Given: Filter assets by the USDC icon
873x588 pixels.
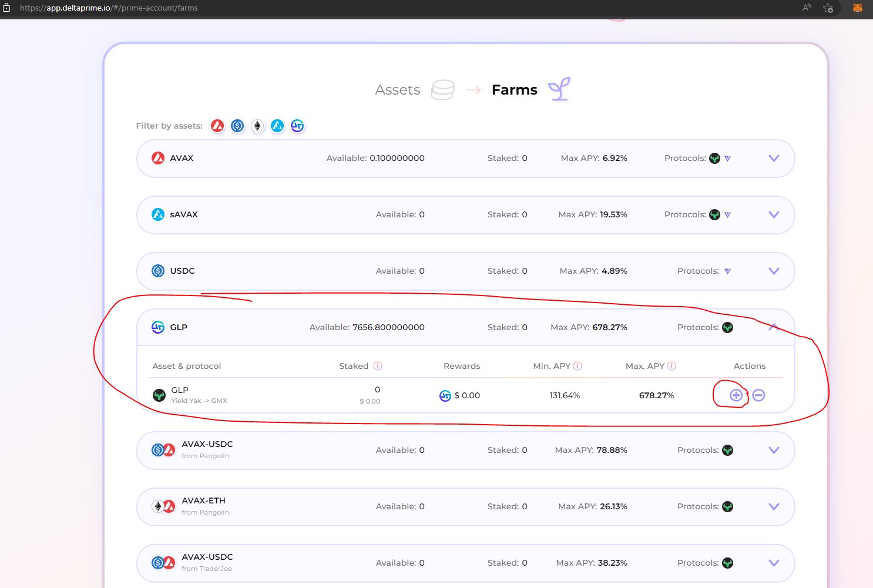Looking at the screenshot, I should pos(237,125).
